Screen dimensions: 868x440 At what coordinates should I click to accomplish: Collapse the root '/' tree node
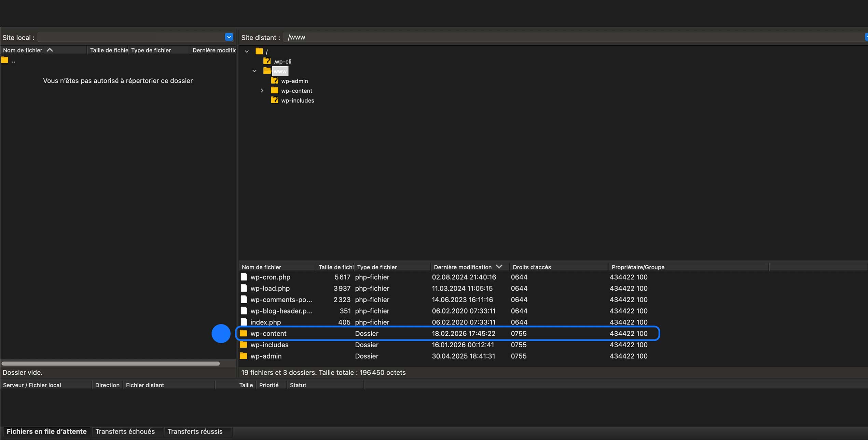[247, 52]
